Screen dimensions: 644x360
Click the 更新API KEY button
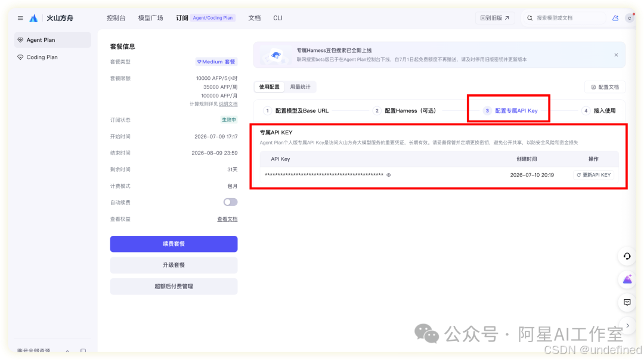[593, 175]
